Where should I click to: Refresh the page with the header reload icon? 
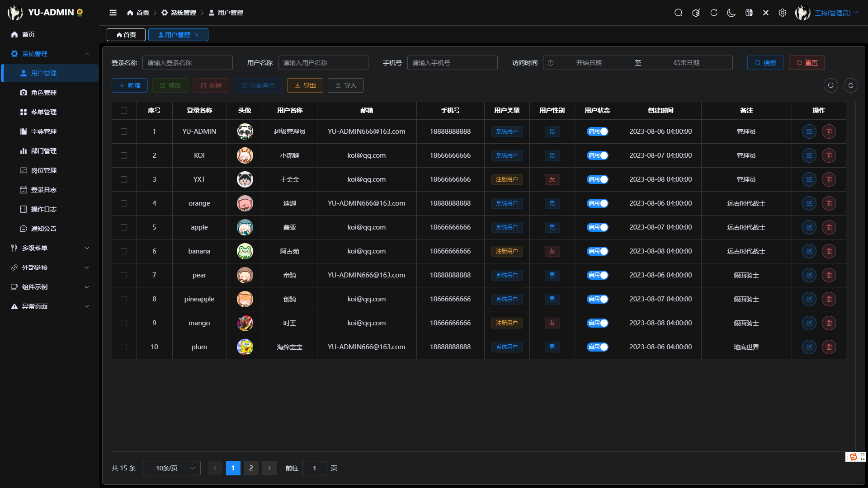714,13
